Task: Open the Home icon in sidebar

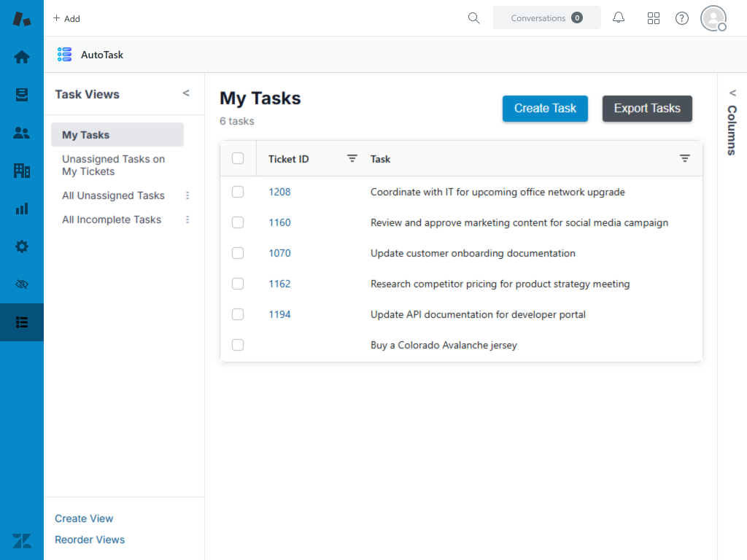Action: pos(22,57)
